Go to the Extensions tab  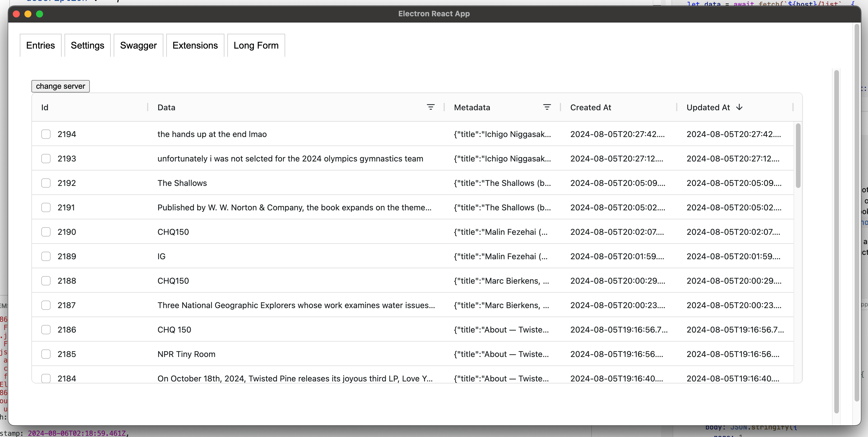click(195, 45)
